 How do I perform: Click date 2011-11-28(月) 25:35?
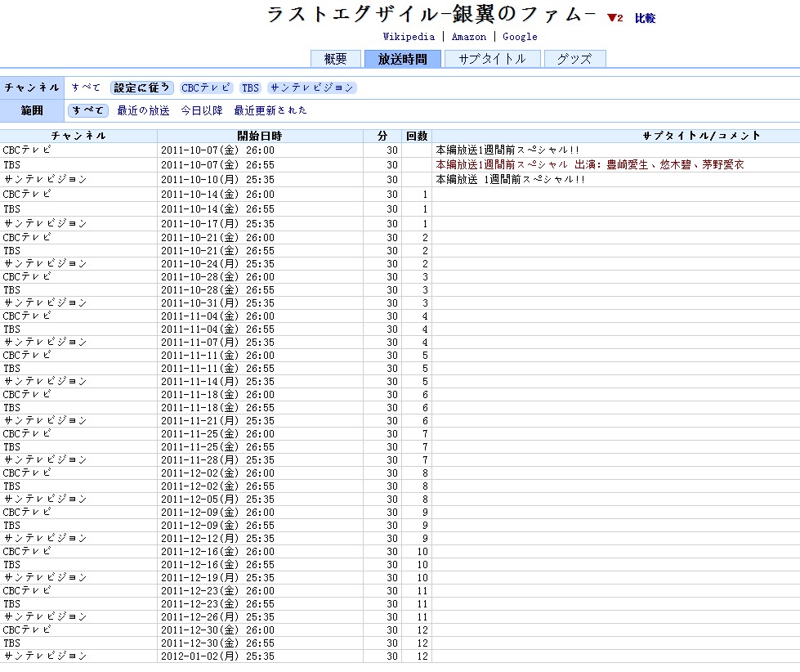tap(218, 460)
